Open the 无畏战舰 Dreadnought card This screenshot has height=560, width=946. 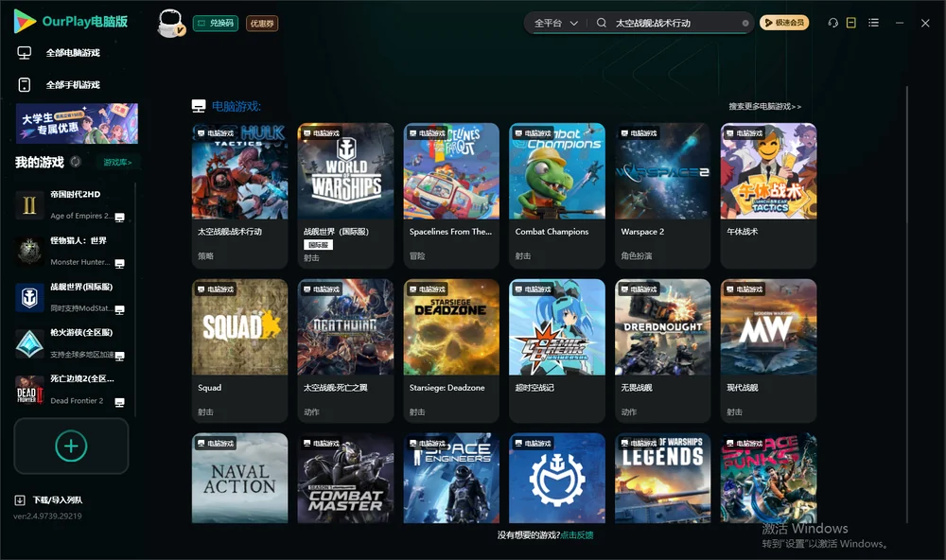click(x=663, y=351)
